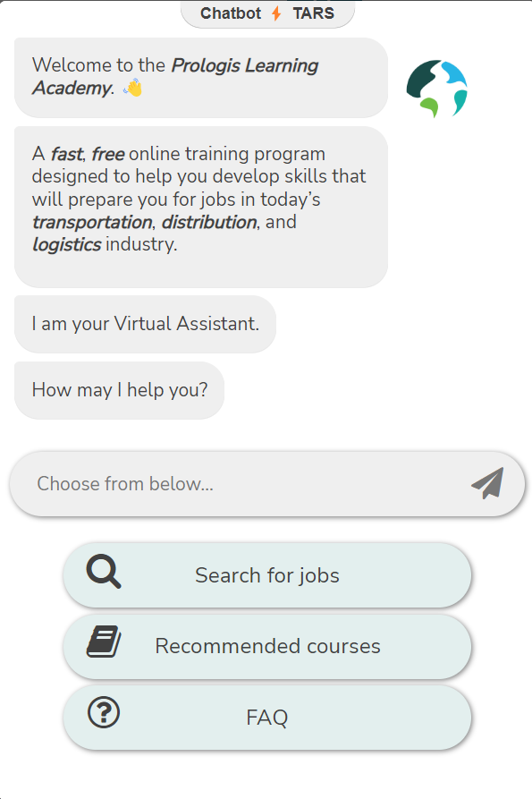Click the TARS text in header badge

(x=314, y=13)
